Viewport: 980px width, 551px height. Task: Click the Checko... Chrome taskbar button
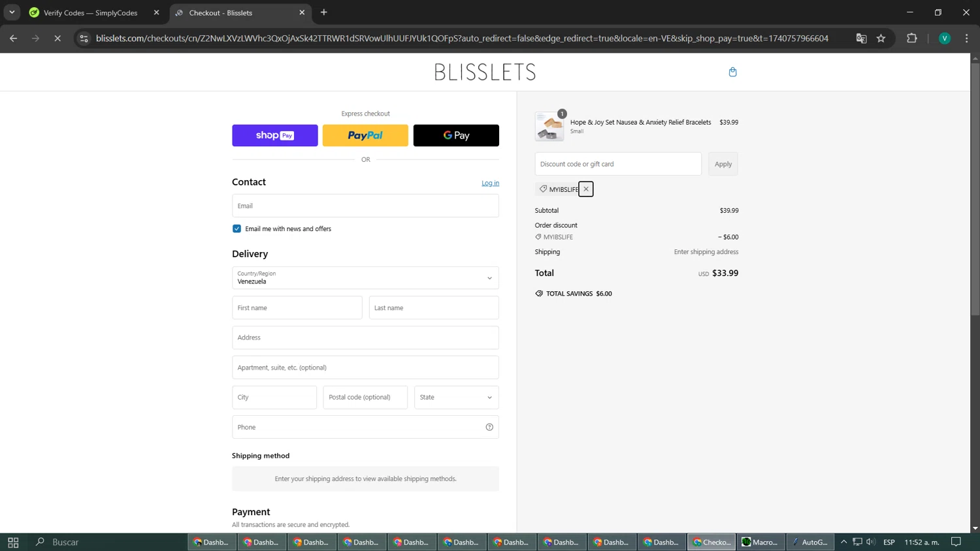[711, 542]
